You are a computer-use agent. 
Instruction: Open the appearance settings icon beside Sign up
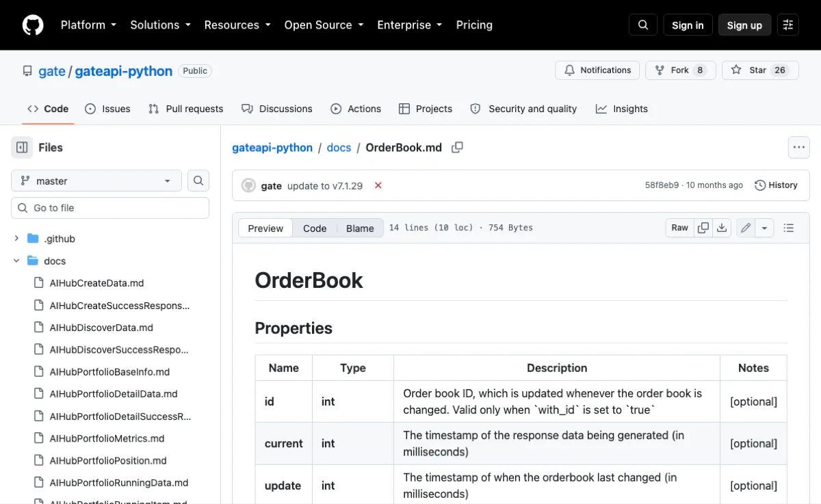pyautogui.click(x=788, y=25)
